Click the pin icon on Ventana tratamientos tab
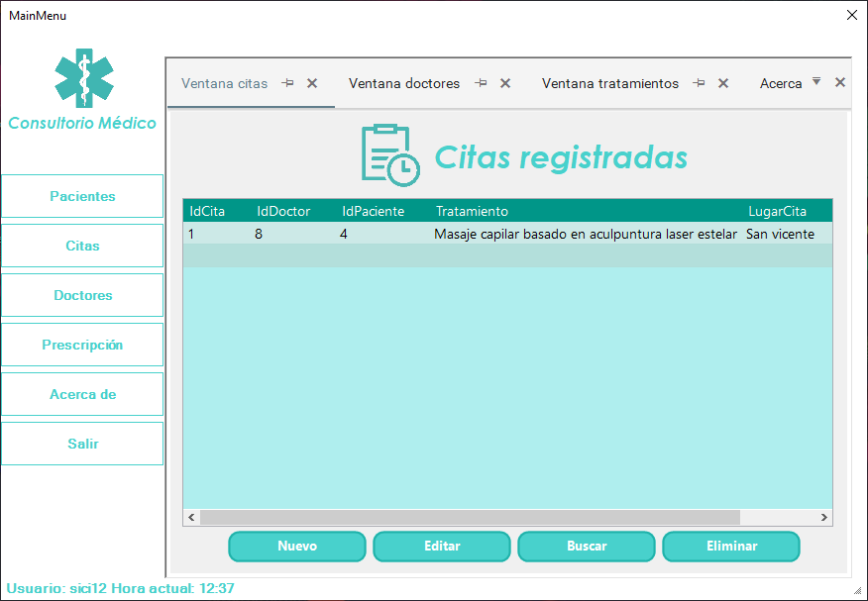 tap(699, 83)
